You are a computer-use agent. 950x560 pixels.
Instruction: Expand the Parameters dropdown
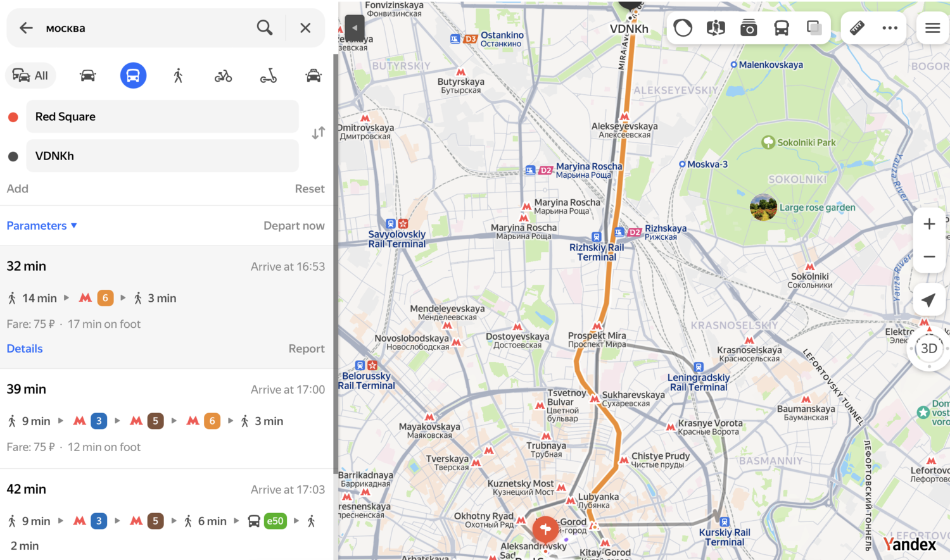(42, 226)
